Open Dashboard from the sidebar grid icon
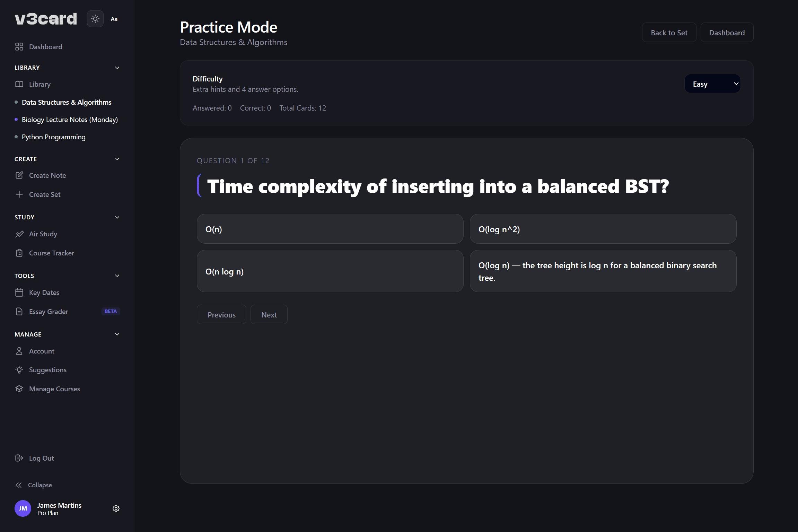 pyautogui.click(x=19, y=47)
